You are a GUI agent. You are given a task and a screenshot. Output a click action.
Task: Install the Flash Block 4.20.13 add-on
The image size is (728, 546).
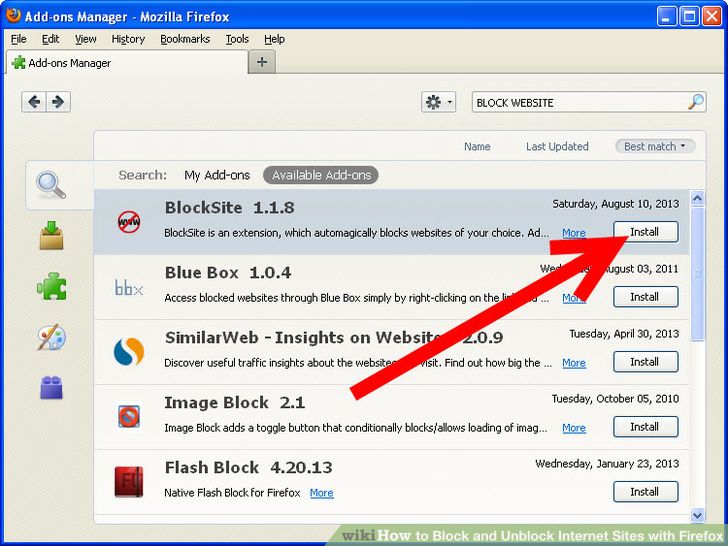click(645, 492)
